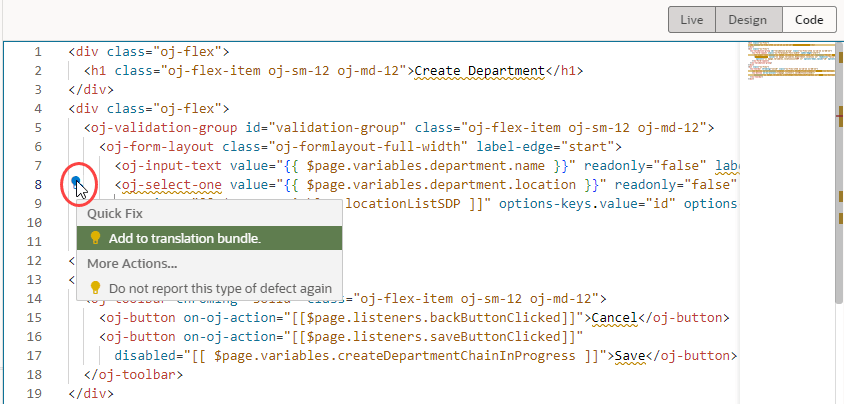Image resolution: width=844 pixels, height=404 pixels.
Task: Switch to Design view
Action: tap(748, 20)
